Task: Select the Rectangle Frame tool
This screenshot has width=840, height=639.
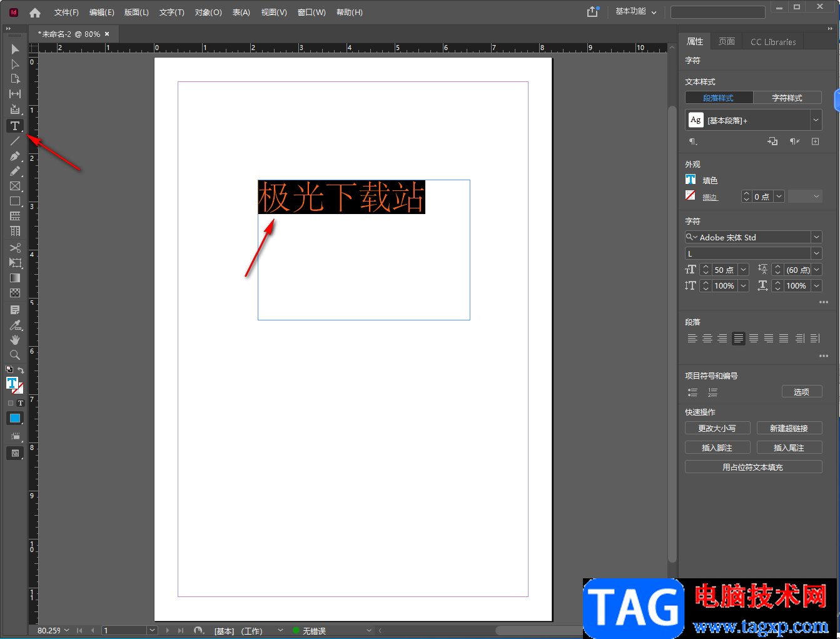Action: [15, 186]
